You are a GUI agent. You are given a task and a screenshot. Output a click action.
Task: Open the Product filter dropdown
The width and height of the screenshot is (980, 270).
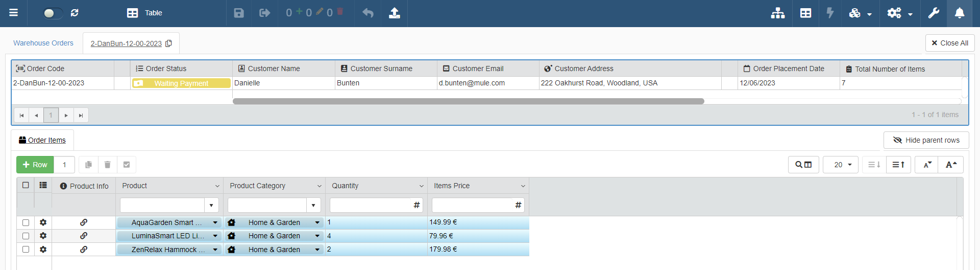[211, 205]
